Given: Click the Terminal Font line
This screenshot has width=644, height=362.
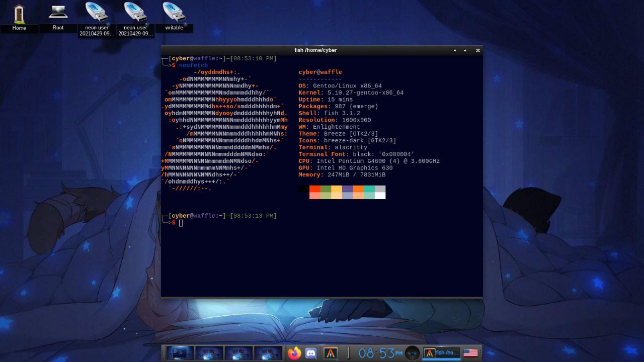Looking at the screenshot, I should tap(356, 154).
